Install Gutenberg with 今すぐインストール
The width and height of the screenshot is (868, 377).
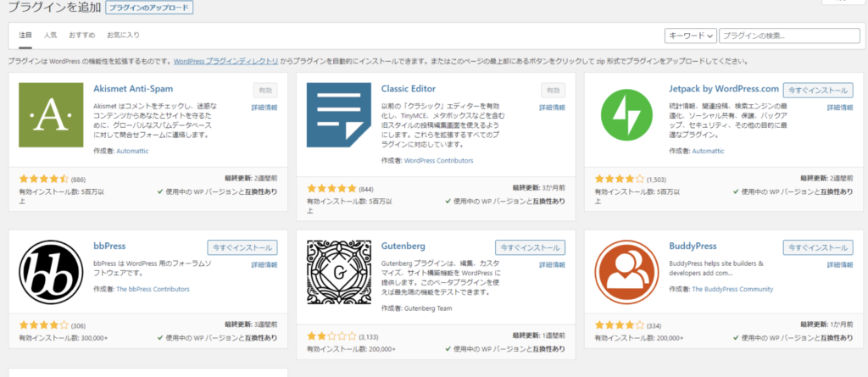pyautogui.click(x=531, y=247)
